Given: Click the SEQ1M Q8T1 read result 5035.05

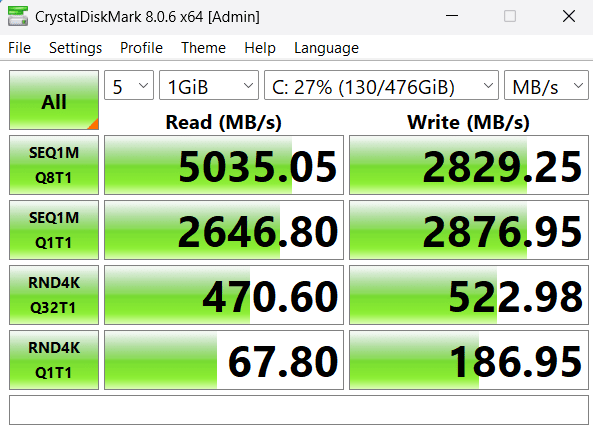Looking at the screenshot, I should (224, 165).
